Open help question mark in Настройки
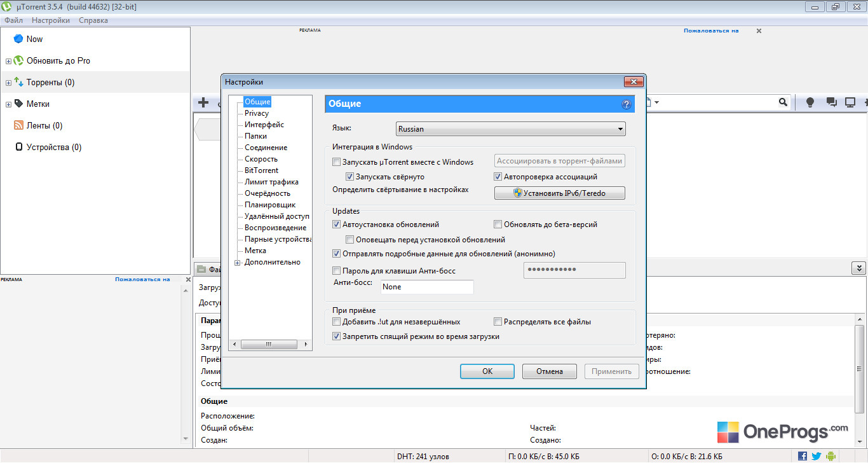The width and height of the screenshot is (868, 463). [626, 104]
